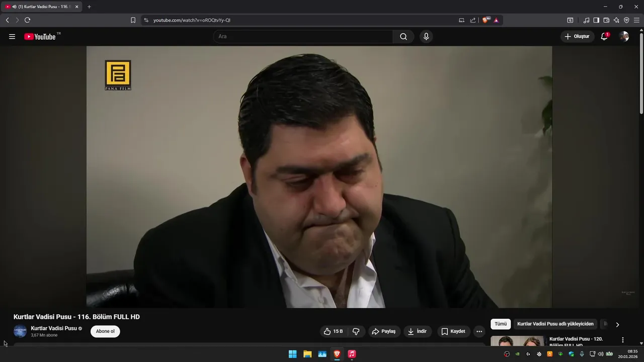Open Brave Rewards triangle icon
Image resolution: width=644 pixels, height=362 pixels.
coord(496,20)
